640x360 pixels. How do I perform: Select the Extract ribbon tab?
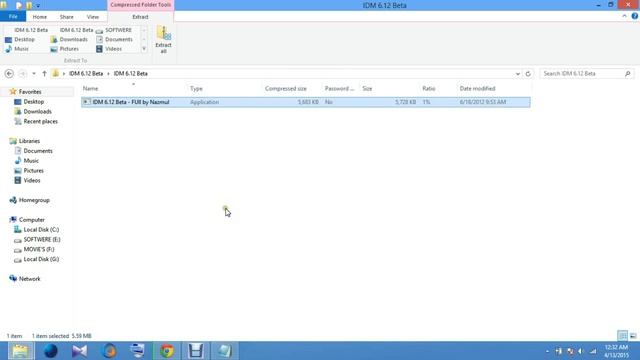140,17
